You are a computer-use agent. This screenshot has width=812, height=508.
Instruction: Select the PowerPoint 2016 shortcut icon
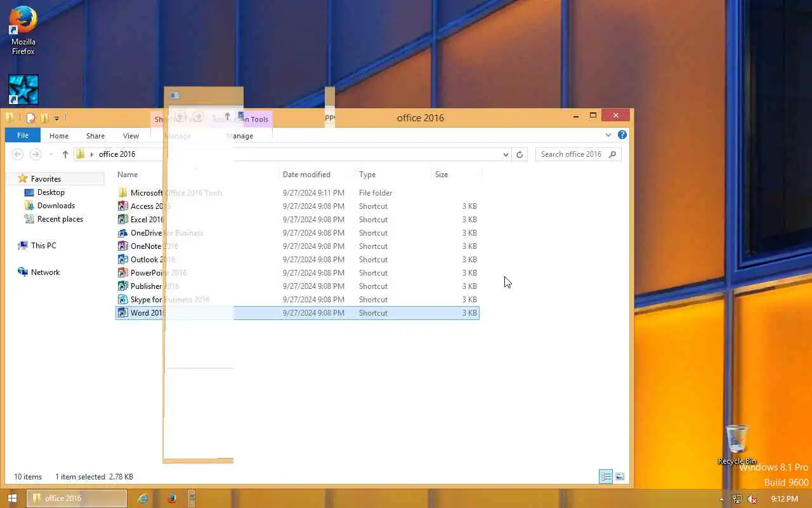click(x=123, y=273)
